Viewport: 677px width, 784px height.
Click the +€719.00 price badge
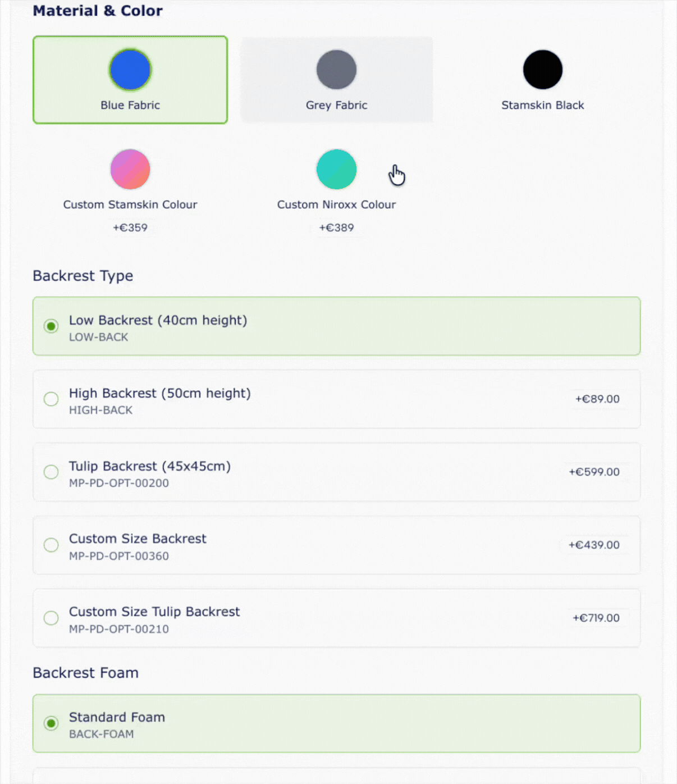(596, 618)
